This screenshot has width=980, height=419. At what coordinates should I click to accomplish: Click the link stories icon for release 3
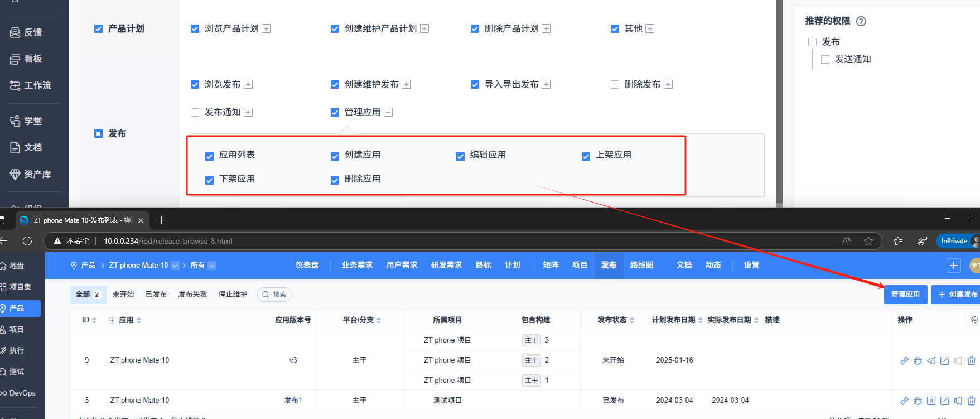[905, 401]
